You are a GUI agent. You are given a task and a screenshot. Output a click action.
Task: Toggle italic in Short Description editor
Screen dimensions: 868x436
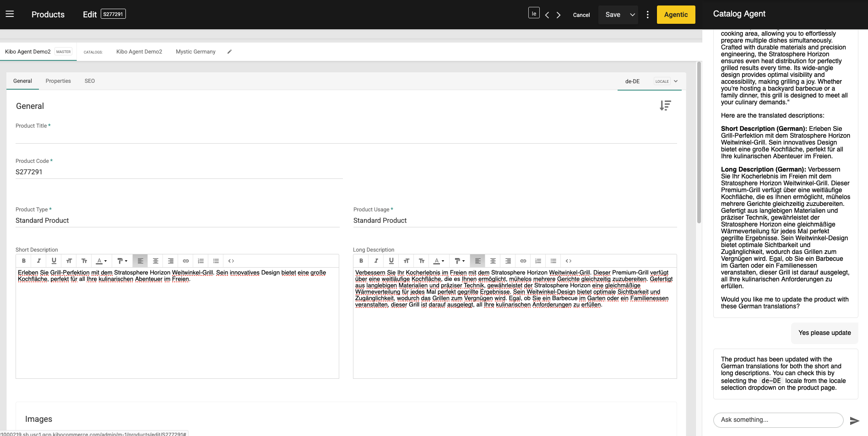(x=39, y=261)
